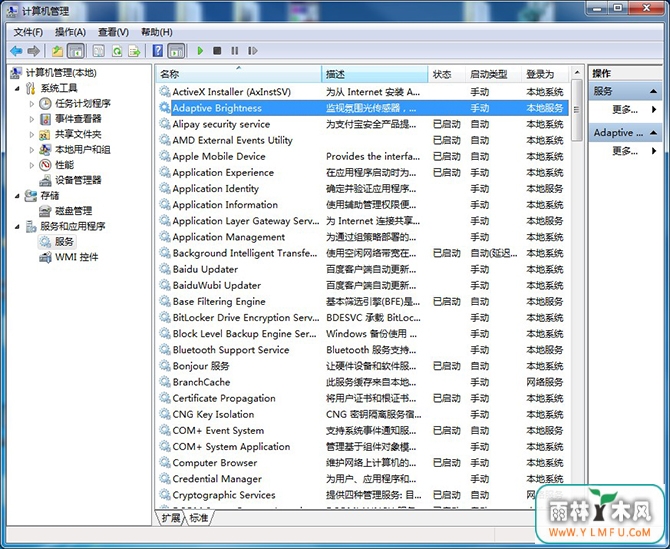Image resolution: width=670 pixels, height=549 pixels.
Task: Click the Refresh toolbar icon
Action: tap(117, 51)
